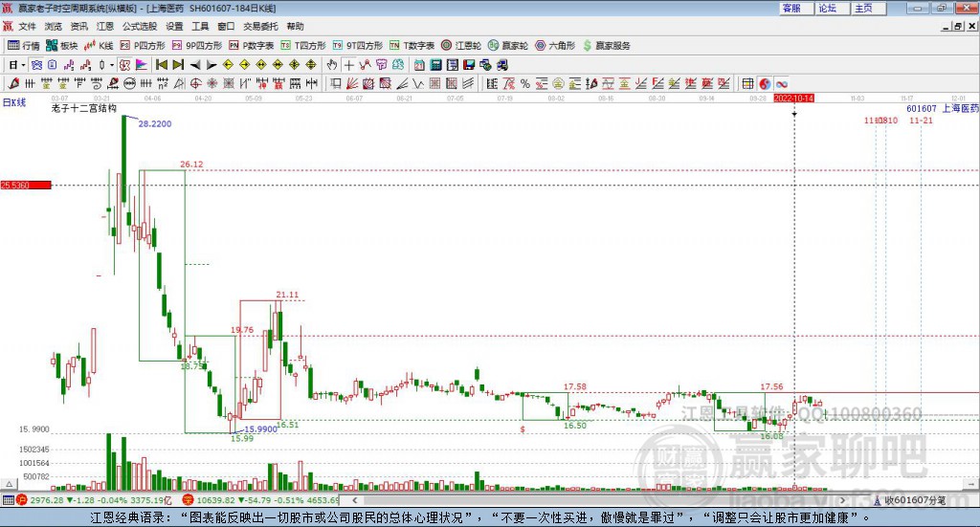Image resolution: width=980 pixels, height=527 pixels.
Task: Click the status bar table icon
Action: (8, 500)
